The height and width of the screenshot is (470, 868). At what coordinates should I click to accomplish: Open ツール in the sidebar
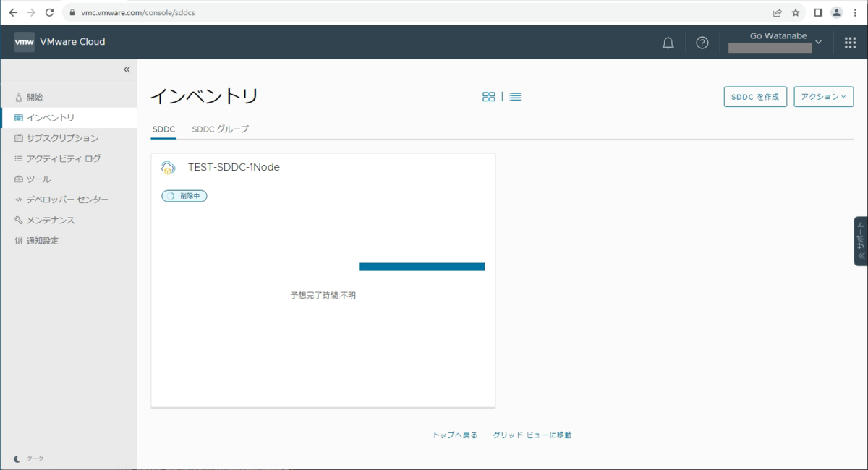click(x=69, y=179)
